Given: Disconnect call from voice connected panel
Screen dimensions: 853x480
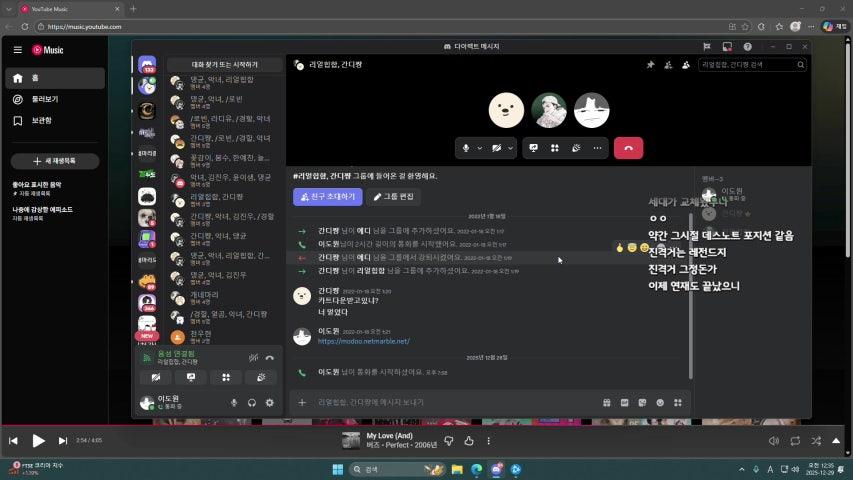Looking at the screenshot, I should coord(270,358).
